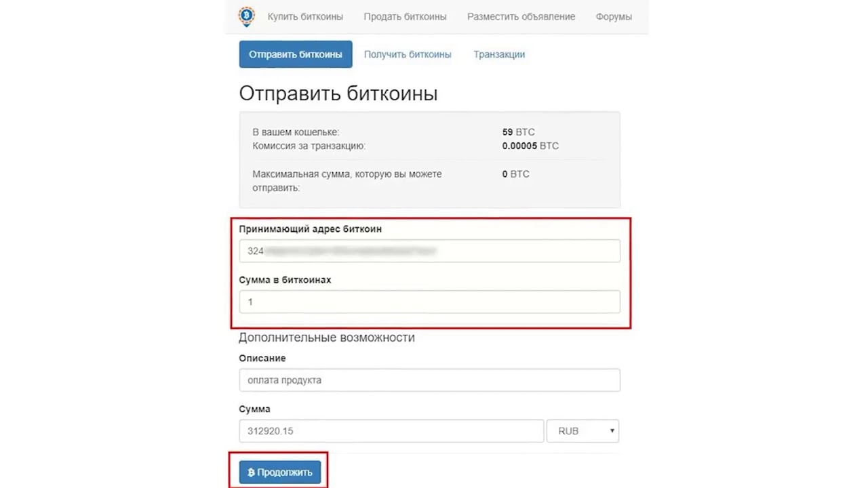The width and height of the screenshot is (868, 488).
Task: Click the Описание text field
Action: [429, 380]
